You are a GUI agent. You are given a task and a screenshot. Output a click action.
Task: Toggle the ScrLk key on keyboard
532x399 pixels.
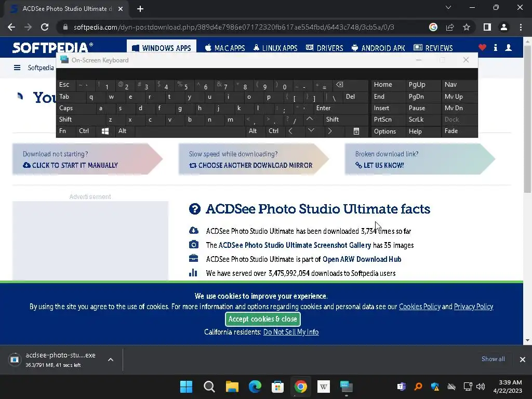423,119
